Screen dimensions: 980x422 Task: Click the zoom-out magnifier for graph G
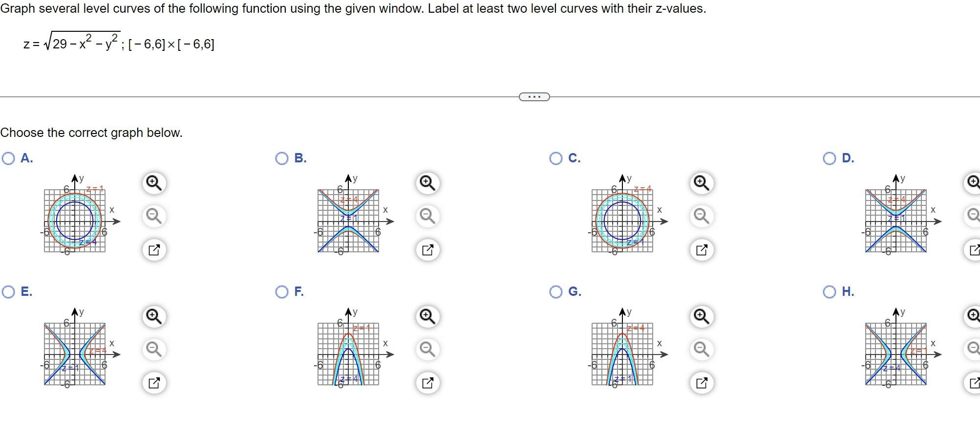tap(702, 350)
